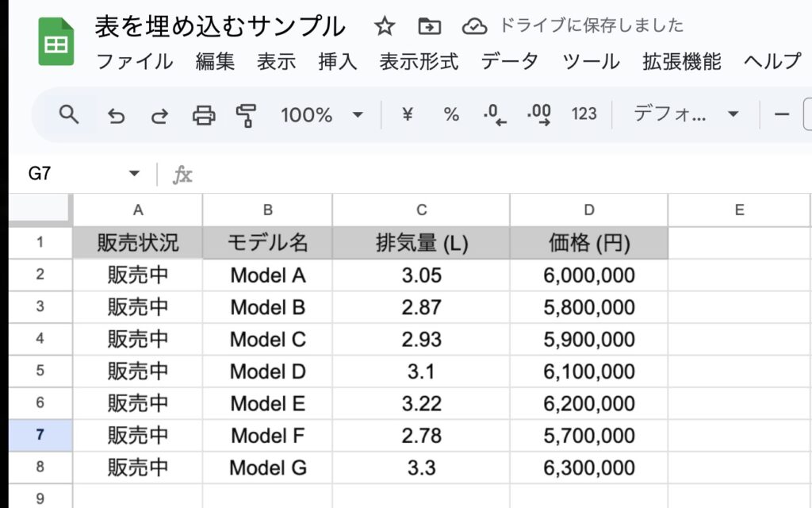Viewport: 812px width, 508px height.
Task: Decrease the decimal places
Action: click(495, 115)
